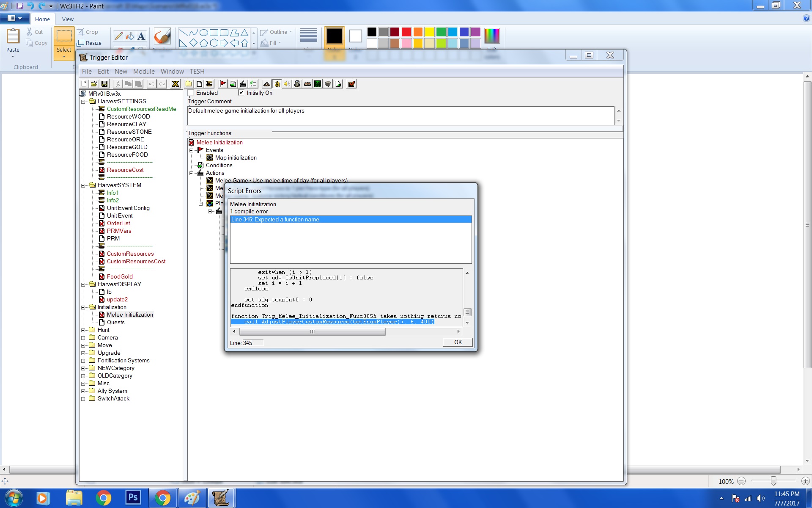Open the Import Manager icon
812x508 pixels.
338,84
